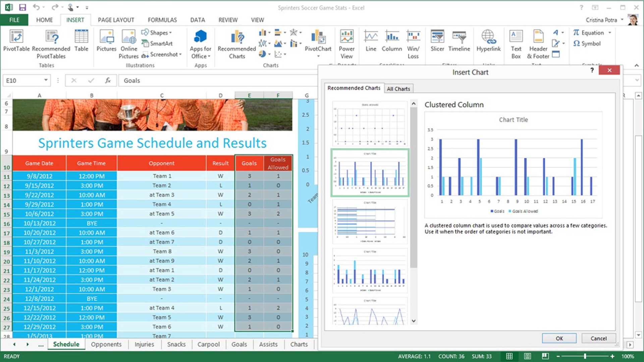Insert a Text Box
The height and width of the screenshot is (362, 644).
516,44
